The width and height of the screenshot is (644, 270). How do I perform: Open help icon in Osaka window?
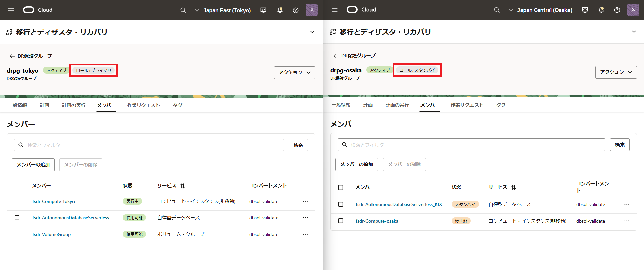(x=617, y=10)
